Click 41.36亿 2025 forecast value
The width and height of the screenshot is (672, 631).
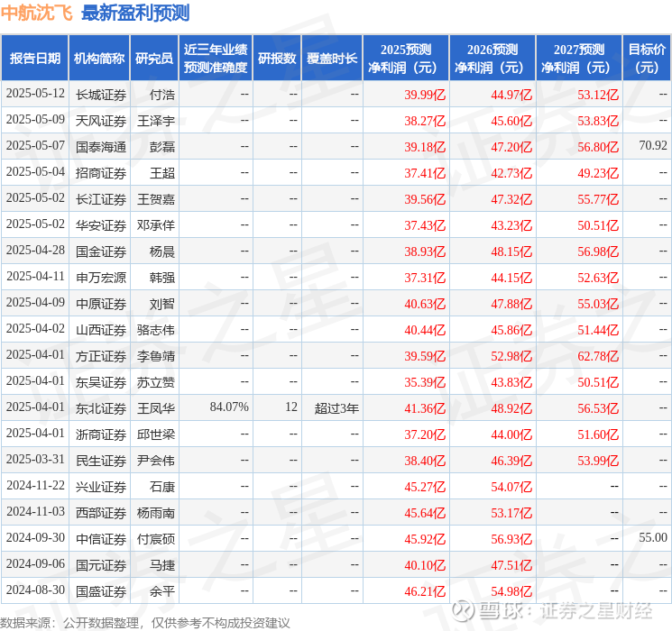click(x=425, y=408)
